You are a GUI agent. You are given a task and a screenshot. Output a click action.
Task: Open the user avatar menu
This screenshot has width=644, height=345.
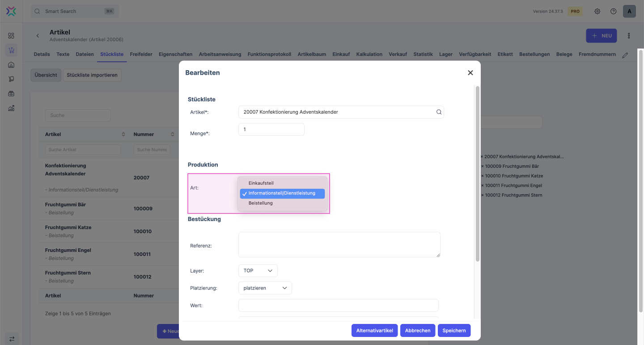tap(629, 11)
